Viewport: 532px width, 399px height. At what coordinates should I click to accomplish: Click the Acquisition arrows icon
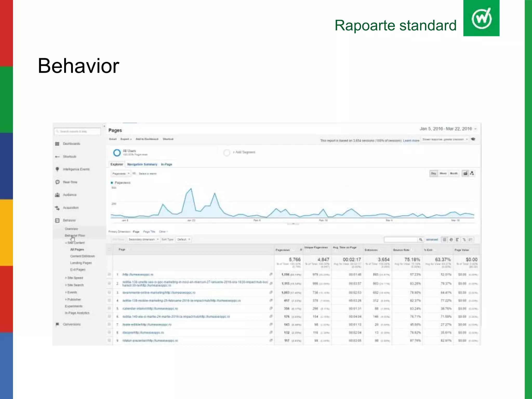(x=57, y=208)
